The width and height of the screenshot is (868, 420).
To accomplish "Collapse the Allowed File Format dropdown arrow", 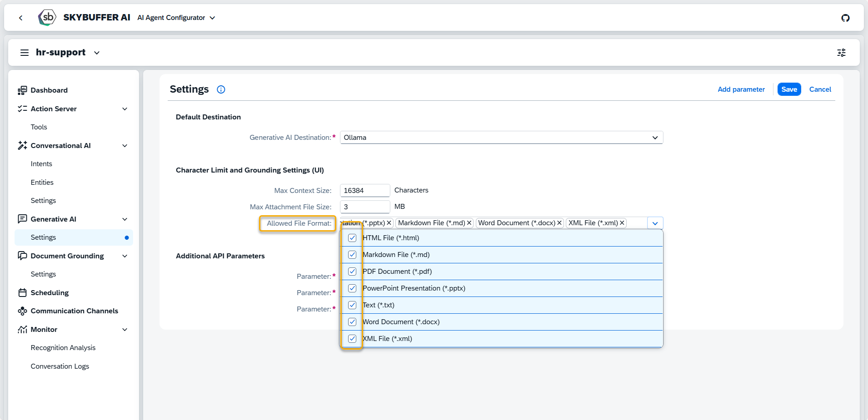I will [655, 223].
